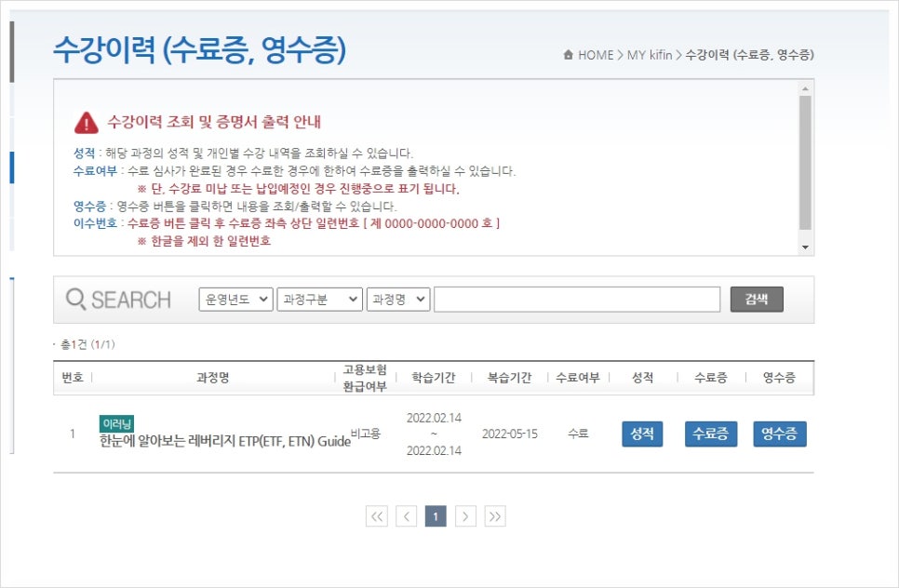The width and height of the screenshot is (899, 588).
Task: Click course title 한눈에 알아보는 레버리지 ETP Guide
Action: 225,441
